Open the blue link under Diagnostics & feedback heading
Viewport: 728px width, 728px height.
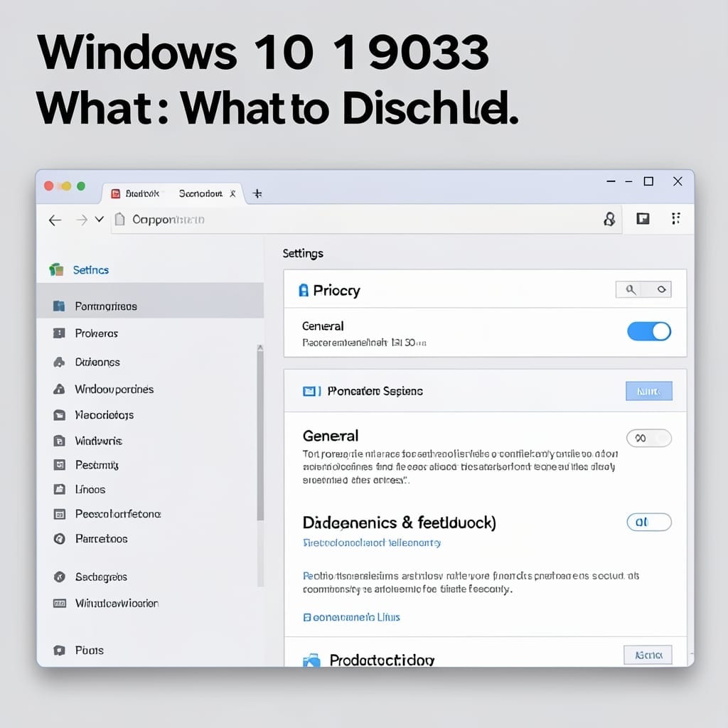[372, 542]
